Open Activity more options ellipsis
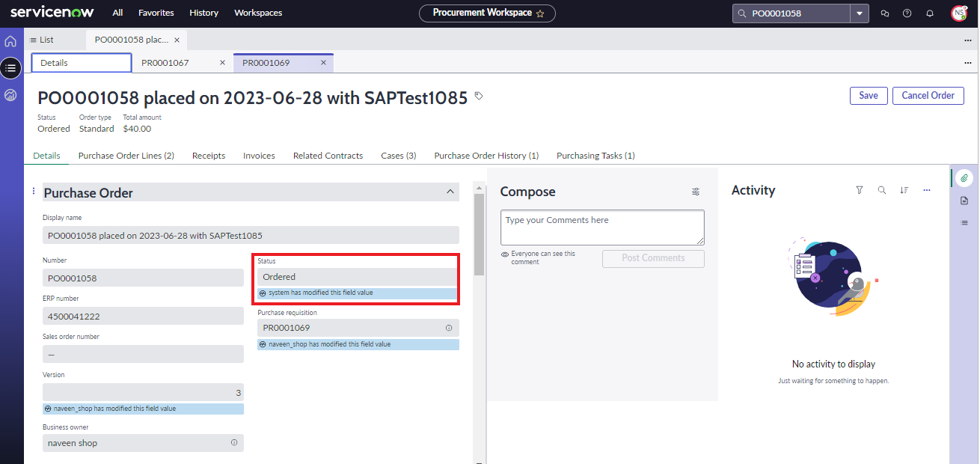The height and width of the screenshot is (464, 980). pyautogui.click(x=927, y=190)
